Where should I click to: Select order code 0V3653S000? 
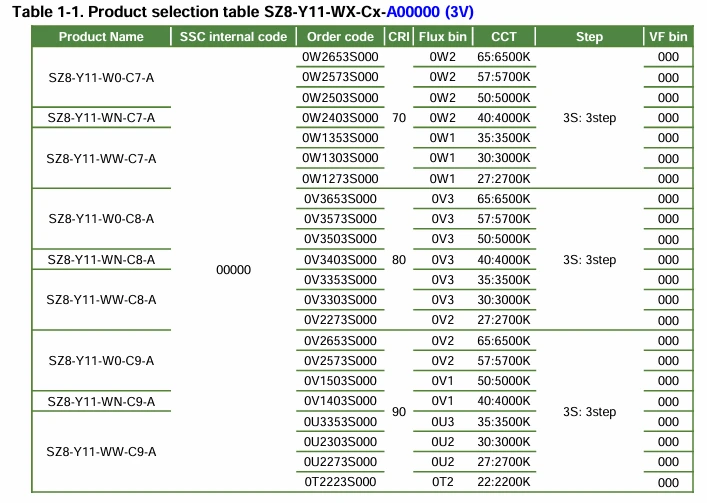pos(340,199)
